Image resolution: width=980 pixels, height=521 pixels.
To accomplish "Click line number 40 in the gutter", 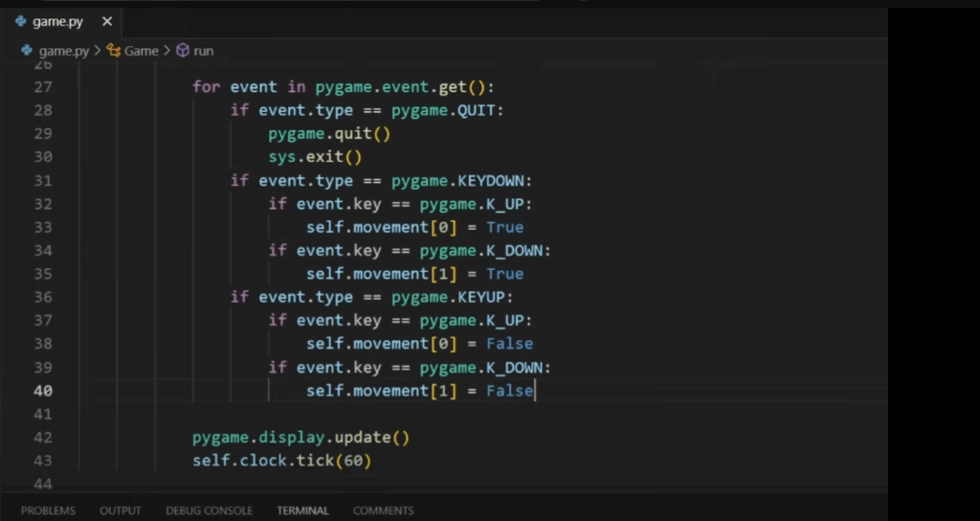I will pyautogui.click(x=43, y=391).
